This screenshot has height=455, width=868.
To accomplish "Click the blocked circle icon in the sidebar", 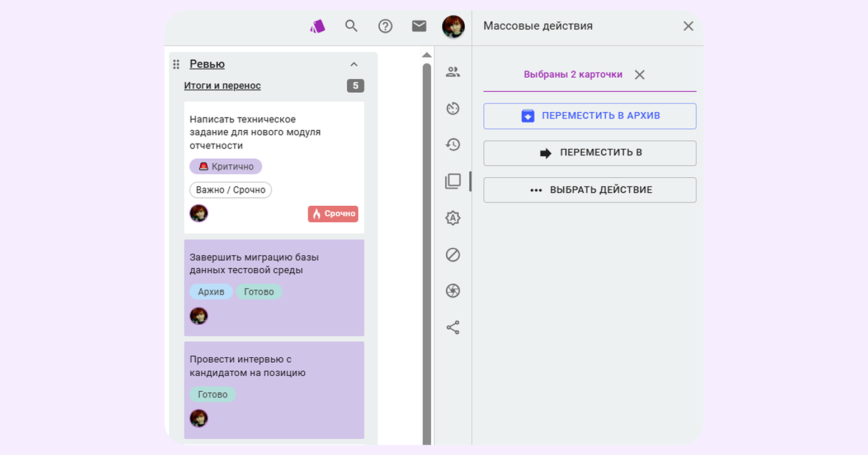I will click(x=453, y=255).
